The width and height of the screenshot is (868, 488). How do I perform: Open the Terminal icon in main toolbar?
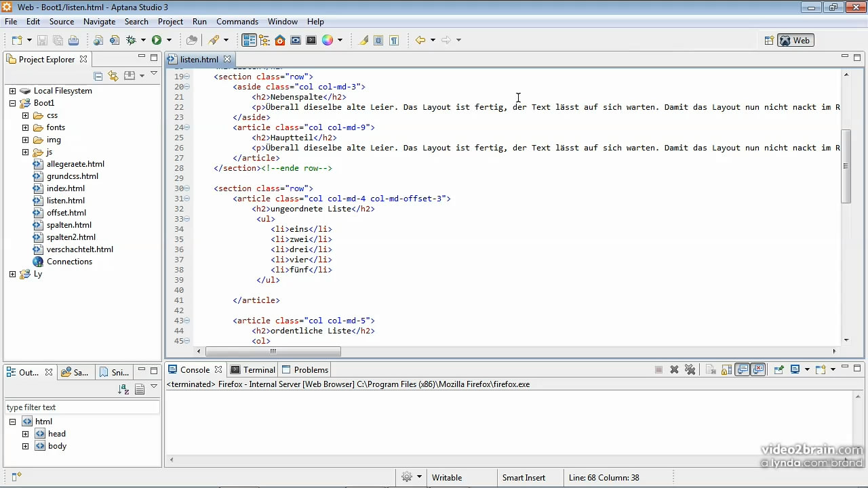tap(311, 40)
